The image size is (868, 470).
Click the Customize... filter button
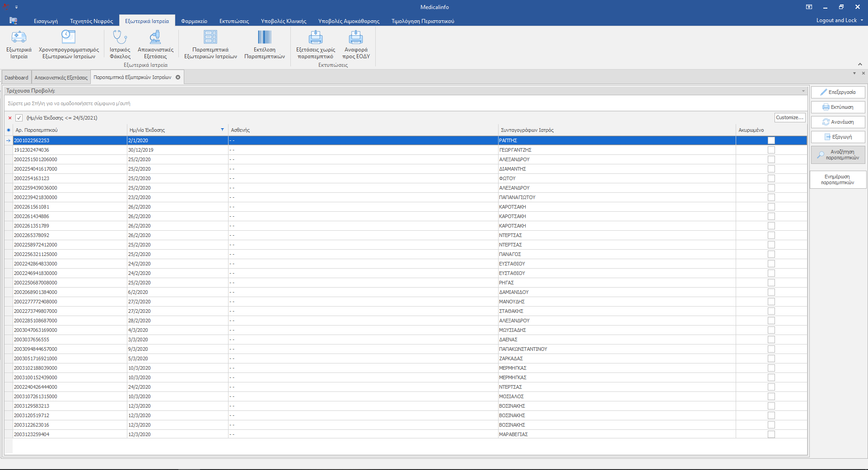[789, 118]
